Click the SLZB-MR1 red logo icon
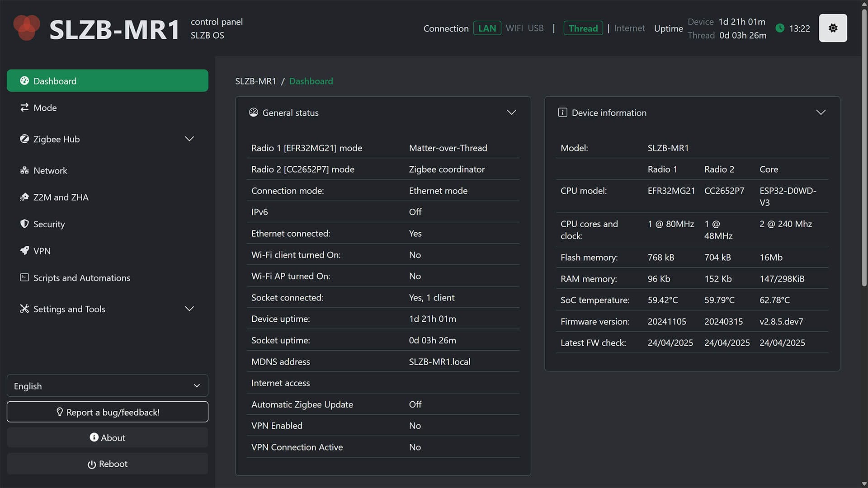Viewport: 868px width, 488px height. click(26, 27)
